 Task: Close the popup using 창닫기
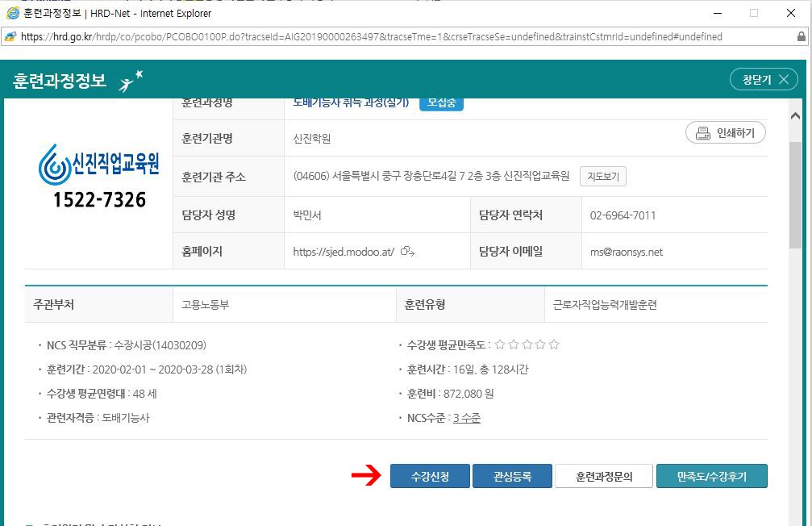(x=764, y=79)
